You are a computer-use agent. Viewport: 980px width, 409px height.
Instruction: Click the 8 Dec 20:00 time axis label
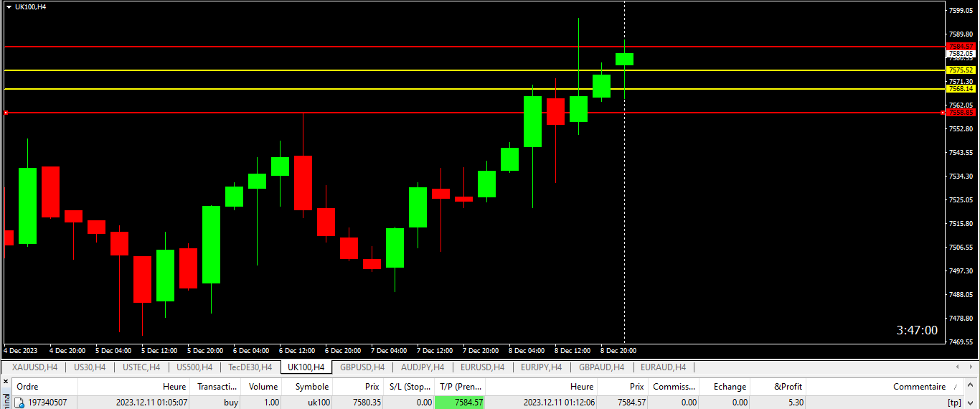coord(618,351)
